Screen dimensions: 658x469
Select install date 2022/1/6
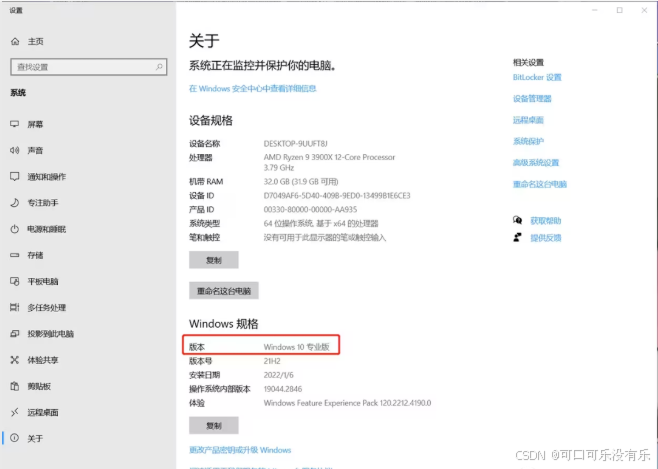point(279,375)
